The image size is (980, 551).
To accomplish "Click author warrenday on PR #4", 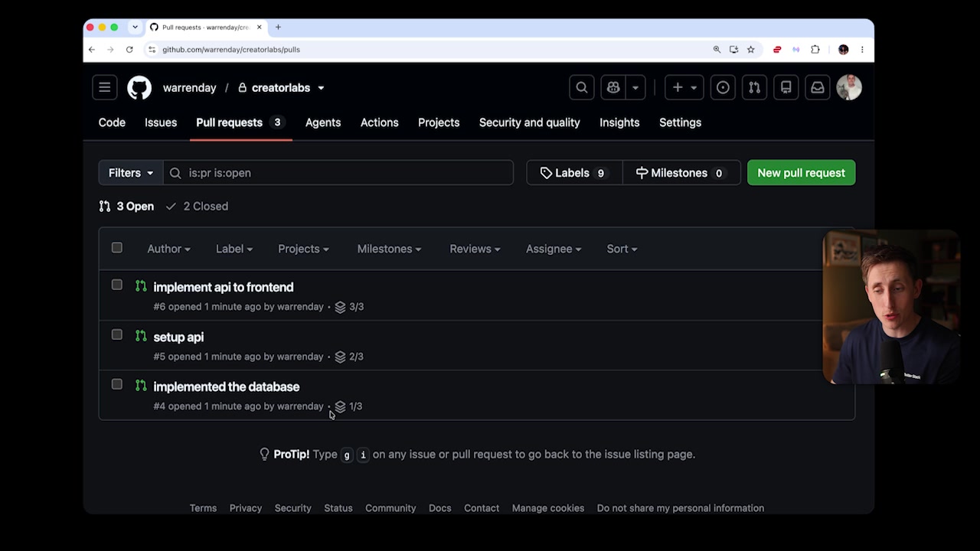I will (x=300, y=406).
